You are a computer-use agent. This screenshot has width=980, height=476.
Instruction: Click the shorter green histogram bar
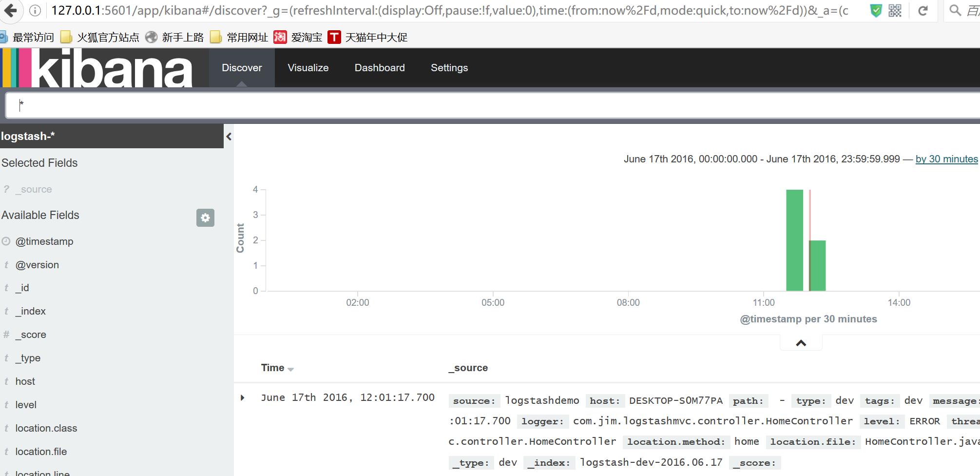point(818,265)
